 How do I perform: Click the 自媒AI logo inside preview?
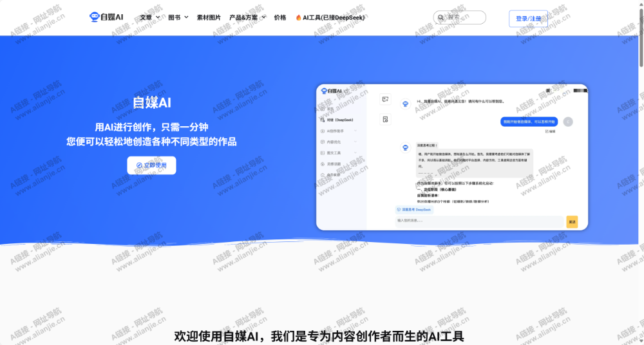point(332,91)
